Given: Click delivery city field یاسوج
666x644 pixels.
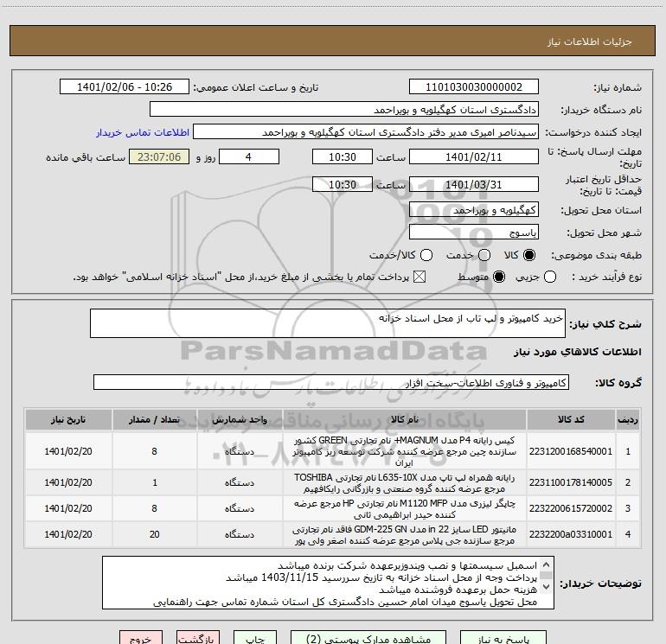Looking at the screenshot, I should (x=474, y=232).
